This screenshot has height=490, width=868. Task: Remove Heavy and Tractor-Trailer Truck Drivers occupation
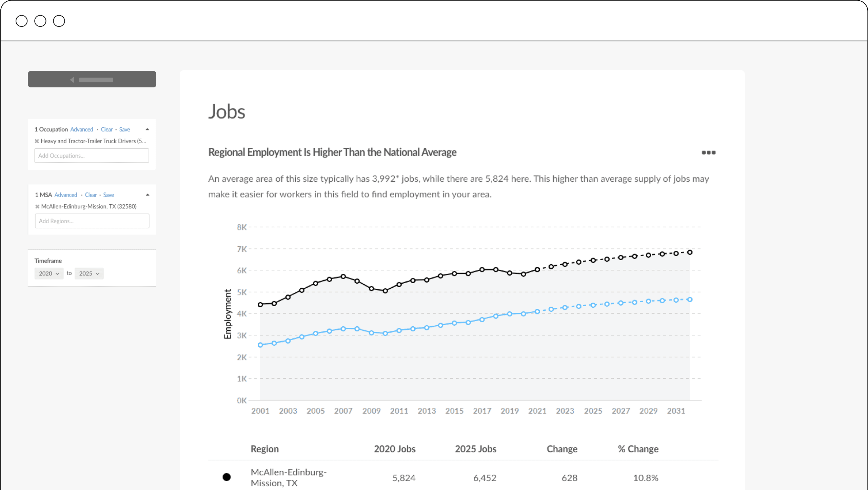[37, 141]
